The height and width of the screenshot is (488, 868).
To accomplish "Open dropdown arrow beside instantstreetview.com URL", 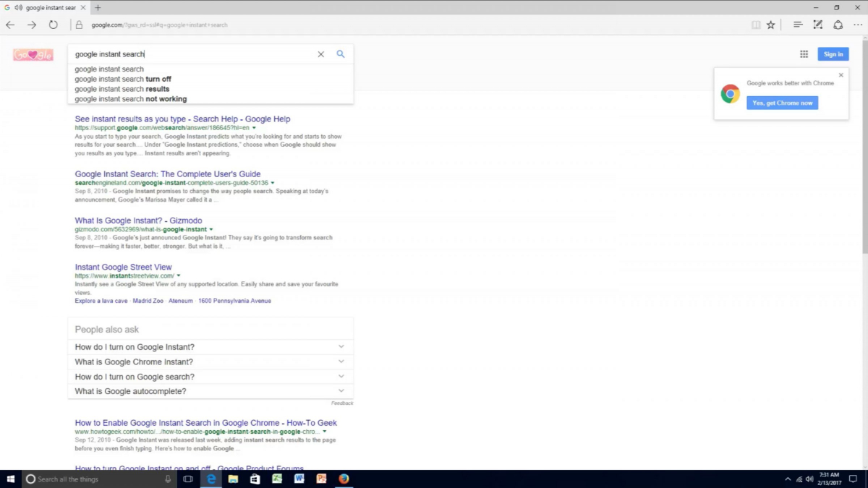I will (179, 276).
